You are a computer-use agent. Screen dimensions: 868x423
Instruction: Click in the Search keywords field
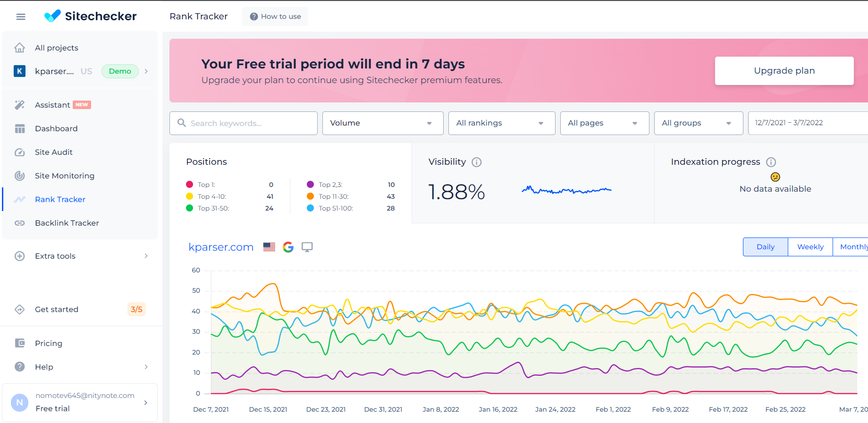(244, 123)
